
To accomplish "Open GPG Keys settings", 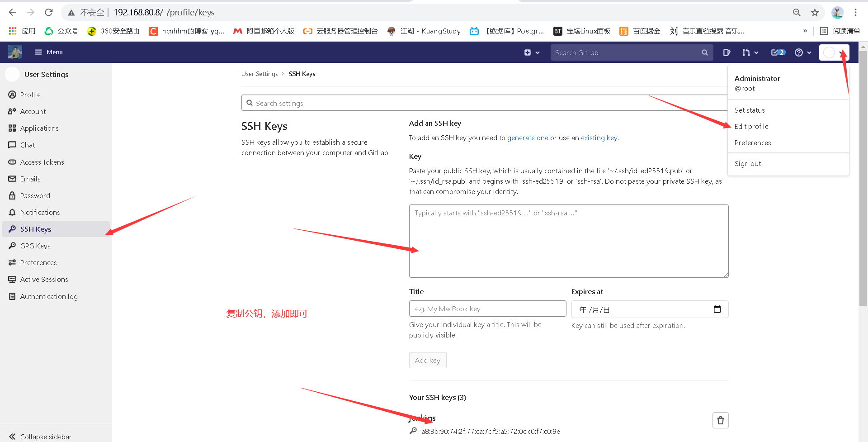I will point(35,246).
